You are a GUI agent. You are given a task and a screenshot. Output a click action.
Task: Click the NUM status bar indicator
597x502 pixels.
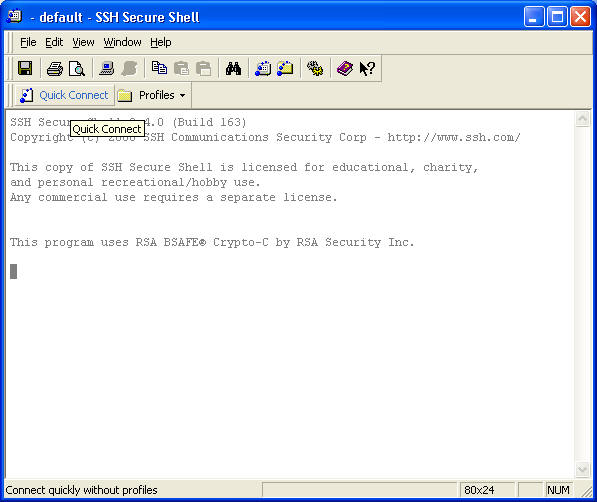[558, 490]
